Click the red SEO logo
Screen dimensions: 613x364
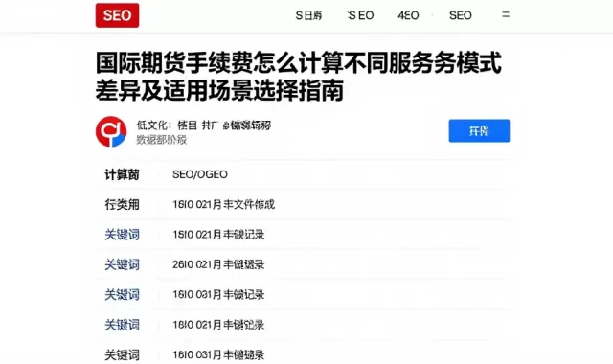(117, 15)
